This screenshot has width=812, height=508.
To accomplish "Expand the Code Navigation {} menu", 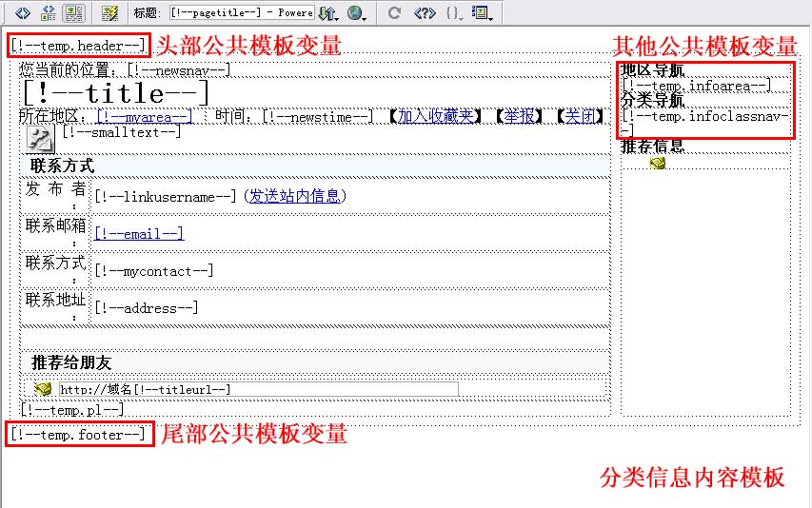I will [x=453, y=13].
